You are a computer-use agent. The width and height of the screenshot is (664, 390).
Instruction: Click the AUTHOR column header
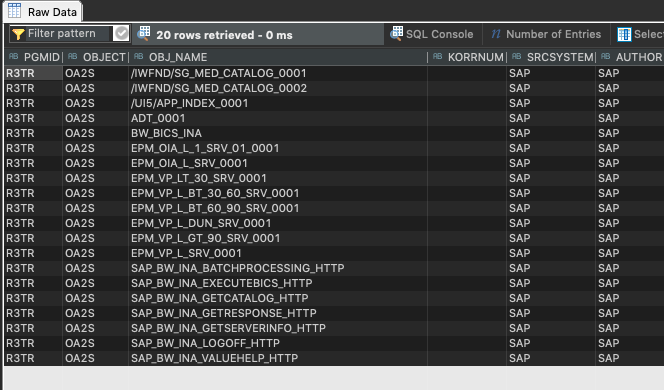point(630,57)
